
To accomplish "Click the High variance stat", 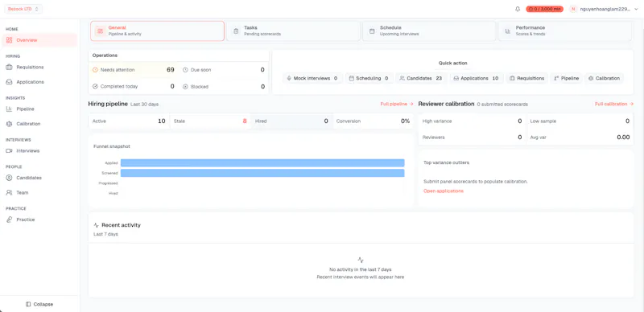I will (x=472, y=121).
